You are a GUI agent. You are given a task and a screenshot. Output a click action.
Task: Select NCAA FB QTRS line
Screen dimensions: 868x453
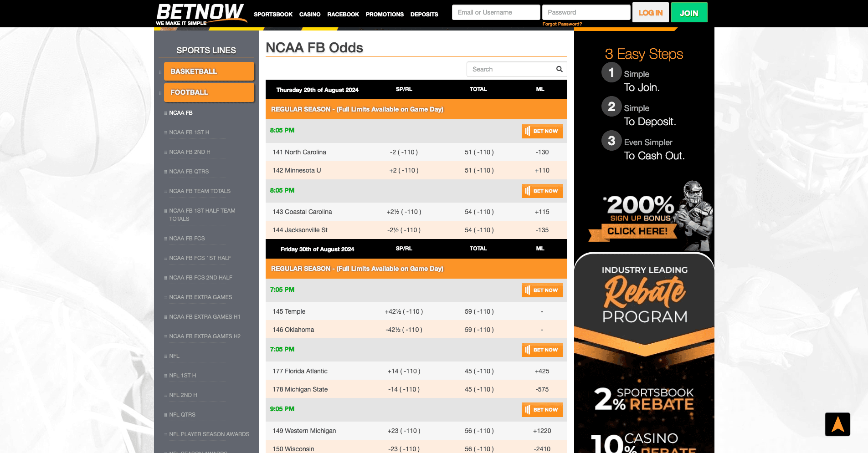tap(189, 172)
